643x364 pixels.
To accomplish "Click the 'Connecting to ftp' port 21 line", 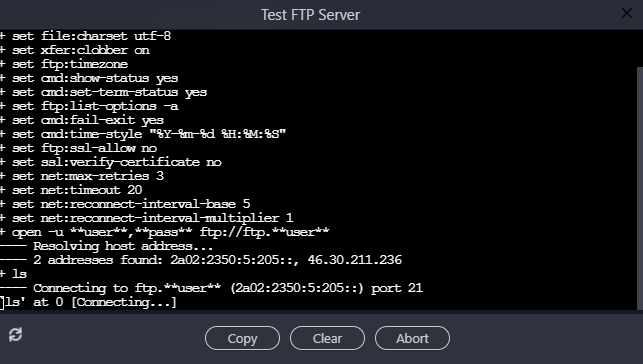I will pyautogui.click(x=212, y=288).
